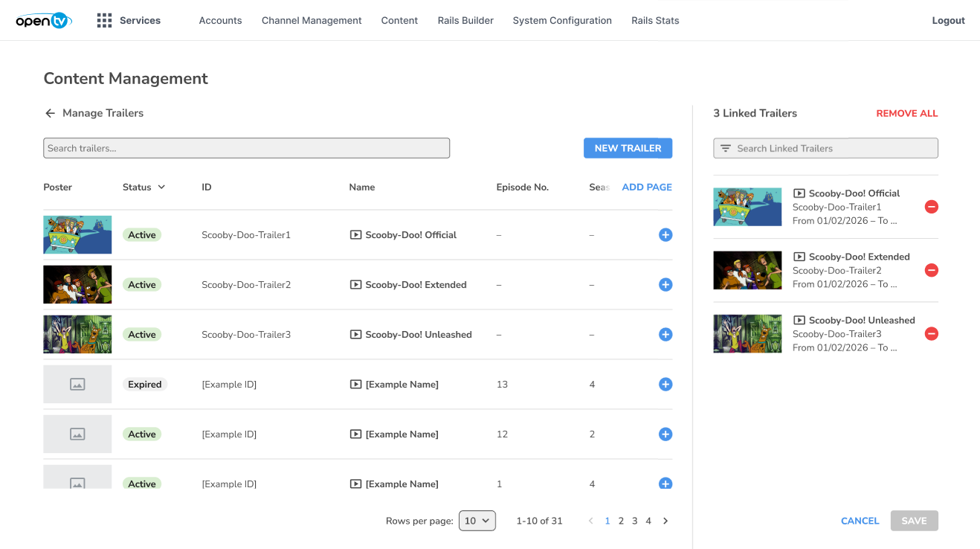Focus the Search trailers field
This screenshot has height=549, width=980.
pos(247,148)
